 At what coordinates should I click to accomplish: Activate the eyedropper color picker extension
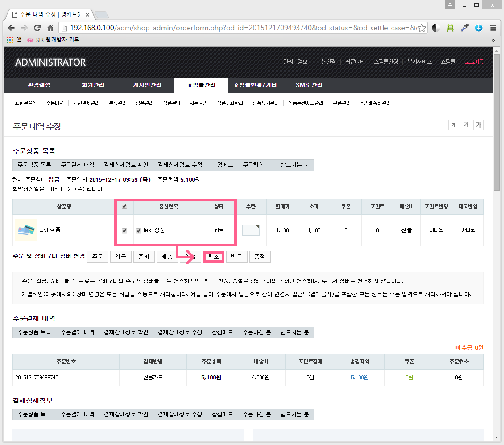pos(464,28)
